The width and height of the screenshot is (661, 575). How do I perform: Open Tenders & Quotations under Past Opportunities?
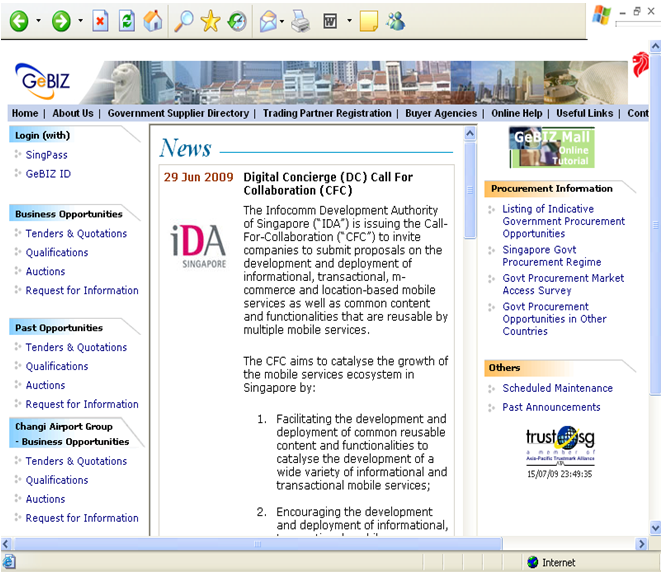coord(76,347)
